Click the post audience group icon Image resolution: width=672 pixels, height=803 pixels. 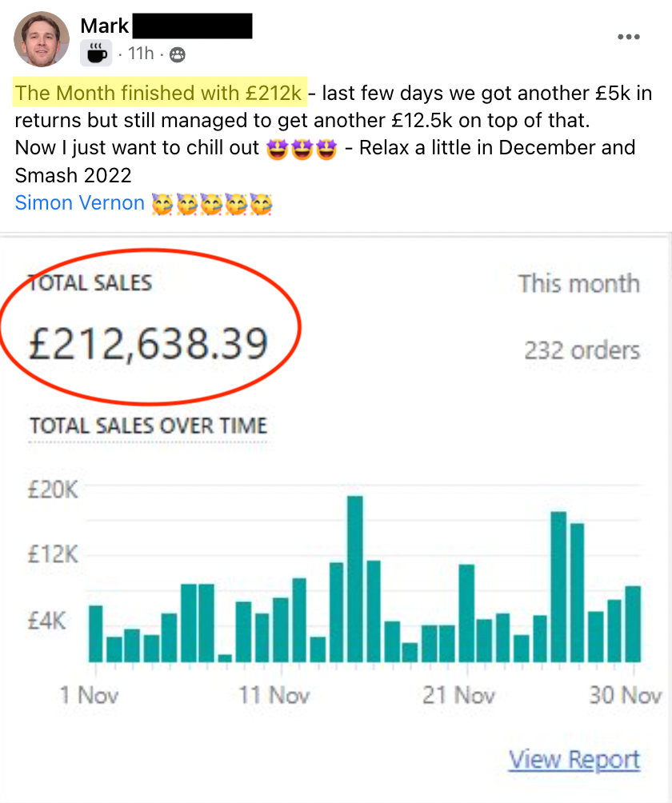[x=177, y=54]
